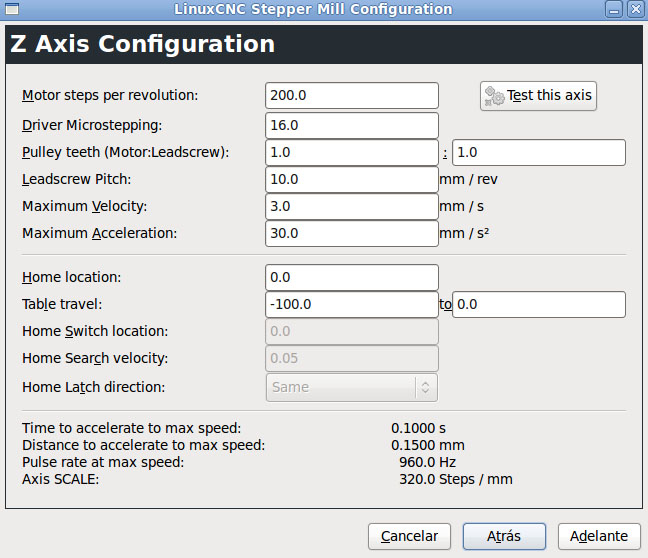
Task: Click the Cancelar button
Action: pyautogui.click(x=409, y=536)
